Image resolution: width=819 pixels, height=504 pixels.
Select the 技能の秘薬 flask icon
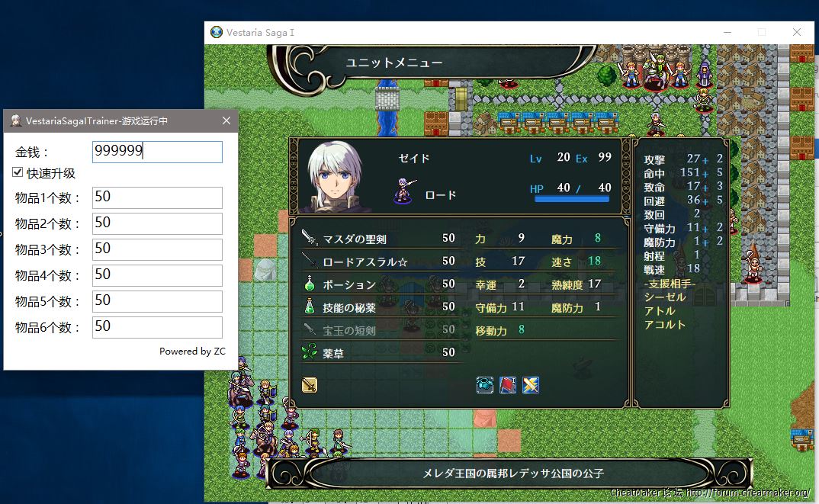coord(309,307)
